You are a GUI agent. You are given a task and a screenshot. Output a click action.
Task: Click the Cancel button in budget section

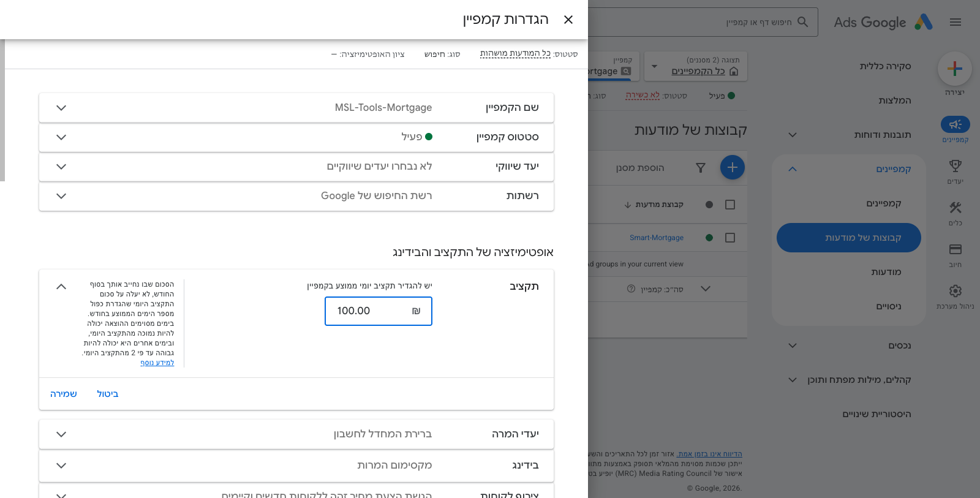pyautogui.click(x=108, y=394)
